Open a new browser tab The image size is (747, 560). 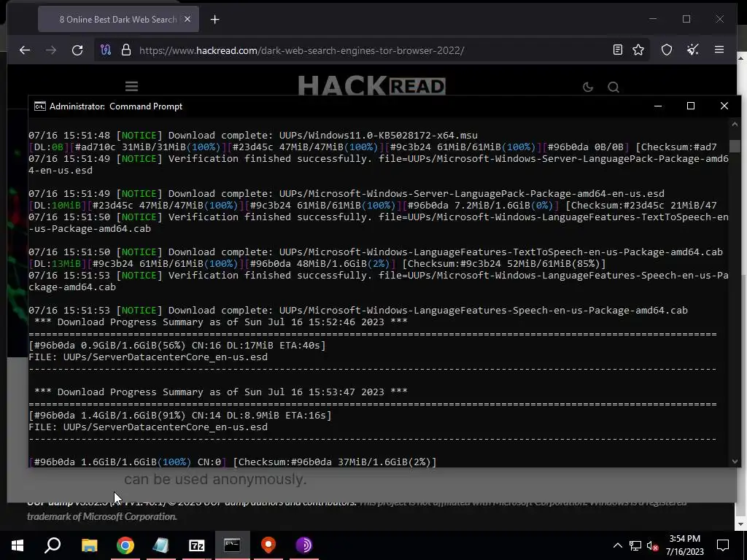[x=215, y=20]
